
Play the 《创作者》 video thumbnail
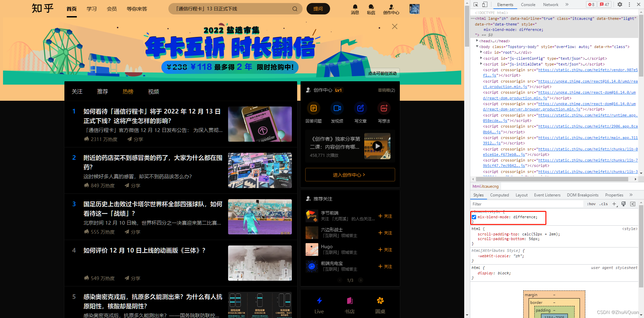click(x=377, y=146)
